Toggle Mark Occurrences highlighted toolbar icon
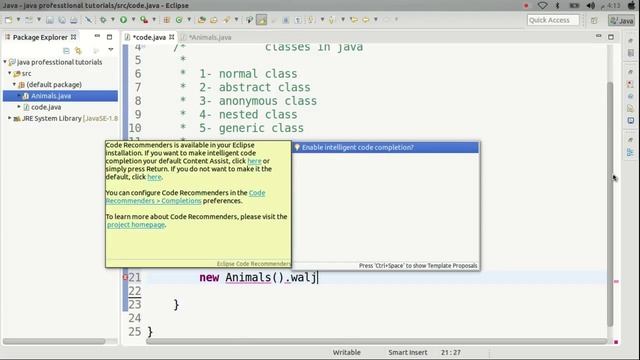640x360 pixels. pyautogui.click(x=262, y=20)
